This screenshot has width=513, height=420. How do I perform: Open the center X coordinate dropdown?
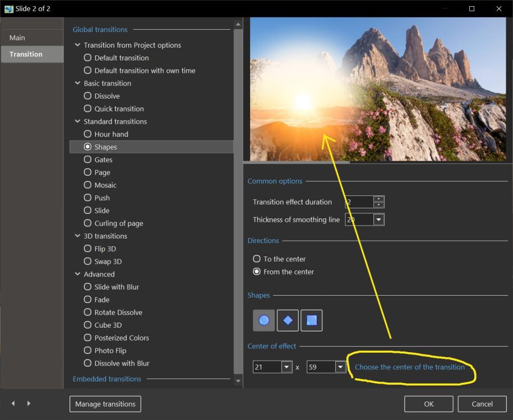coord(286,367)
